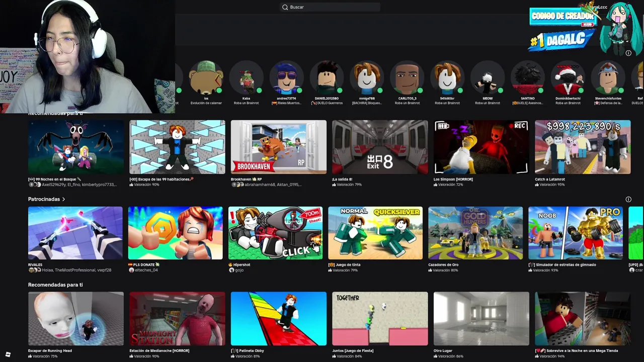The image size is (644, 362).
Task: Open Escapar de Running Head thumbnail
Action: [76, 319]
